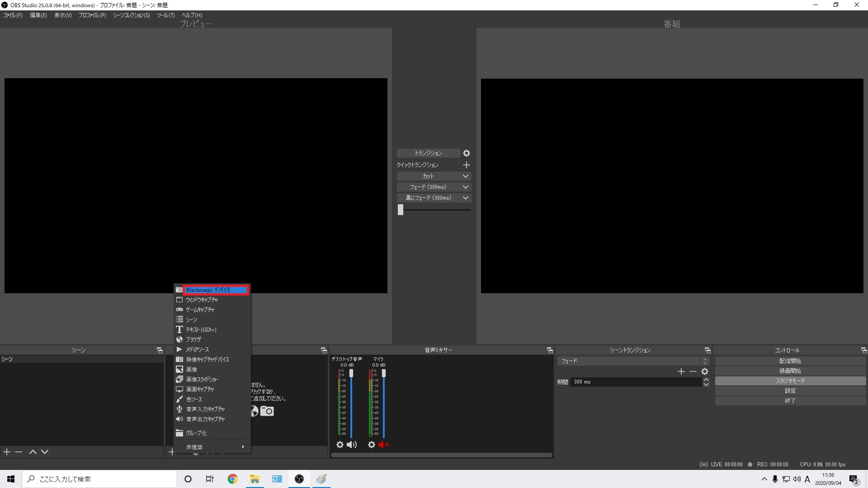Open the ファイル(F) menu

click(x=13, y=15)
